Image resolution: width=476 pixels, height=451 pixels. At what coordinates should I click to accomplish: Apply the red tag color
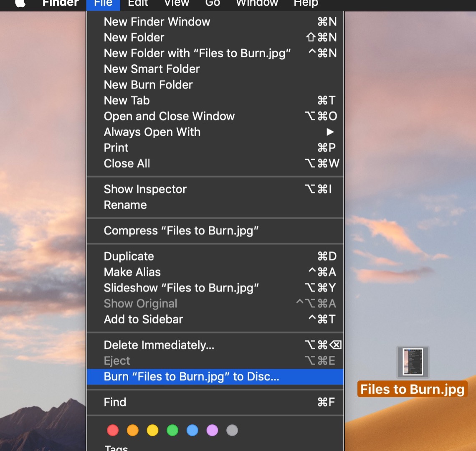point(113,430)
